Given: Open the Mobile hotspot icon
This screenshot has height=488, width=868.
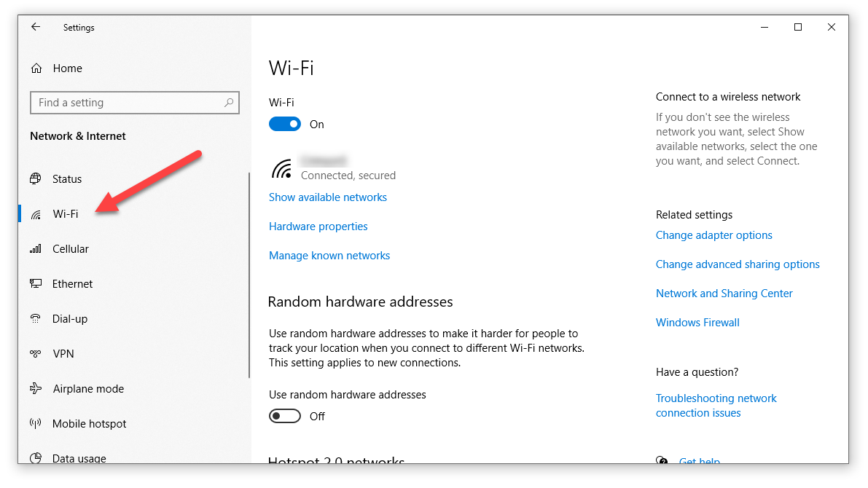Looking at the screenshot, I should point(36,424).
